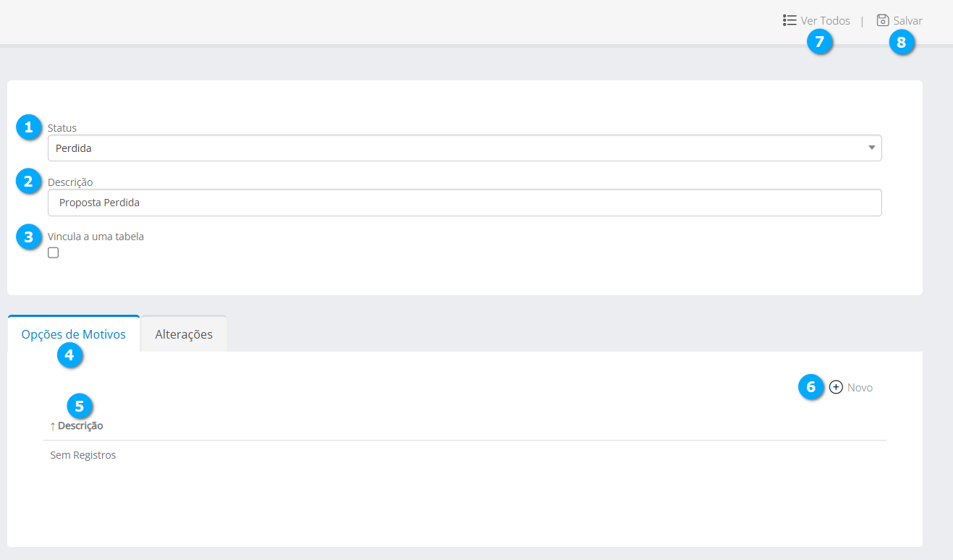Viewport: 953px width, 560px height.
Task: Click the number 1 badge beside Status
Action: click(x=28, y=127)
